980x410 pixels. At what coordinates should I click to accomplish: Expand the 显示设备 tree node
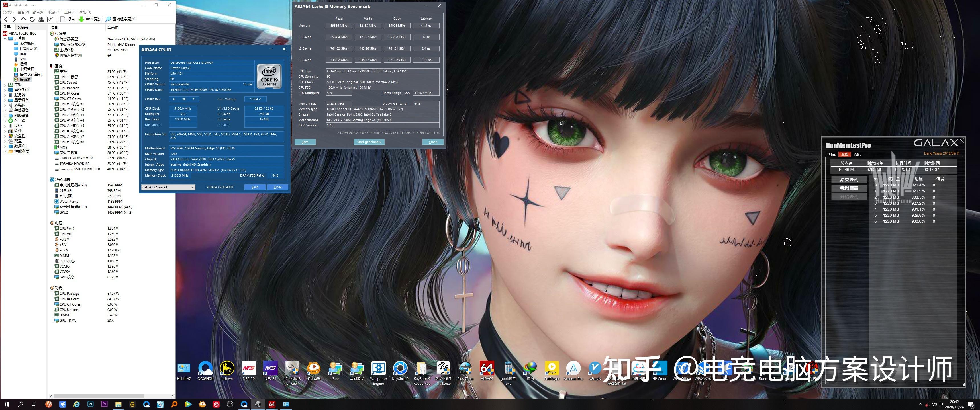(5, 100)
